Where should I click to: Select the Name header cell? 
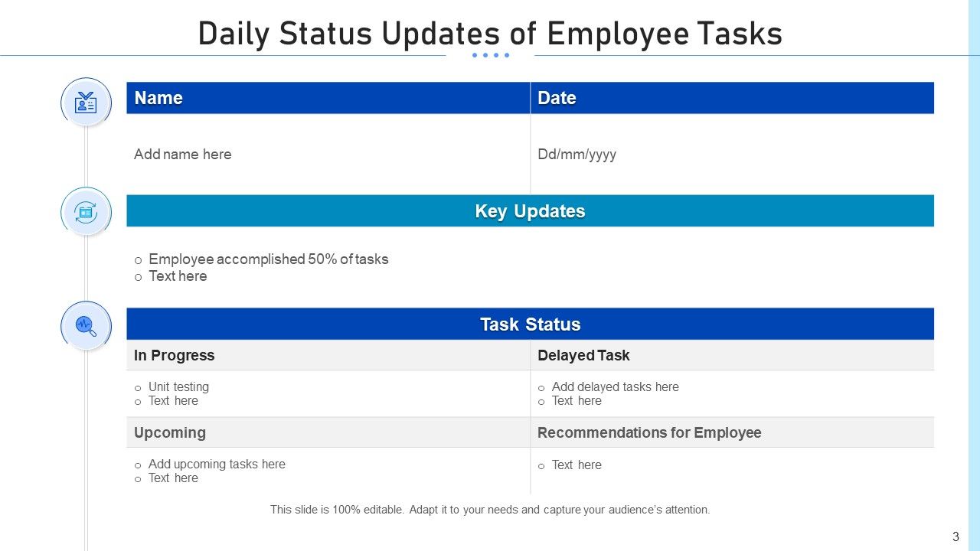328,98
